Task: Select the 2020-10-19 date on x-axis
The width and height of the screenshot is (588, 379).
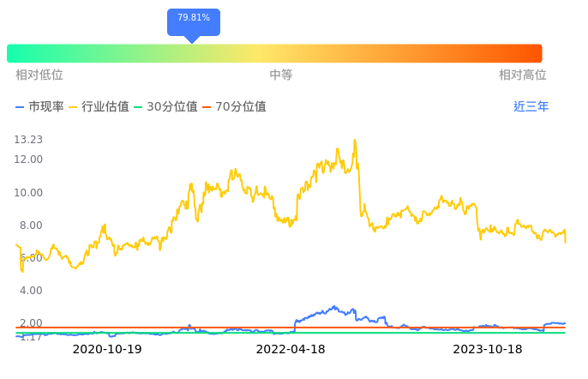Action: click(107, 350)
